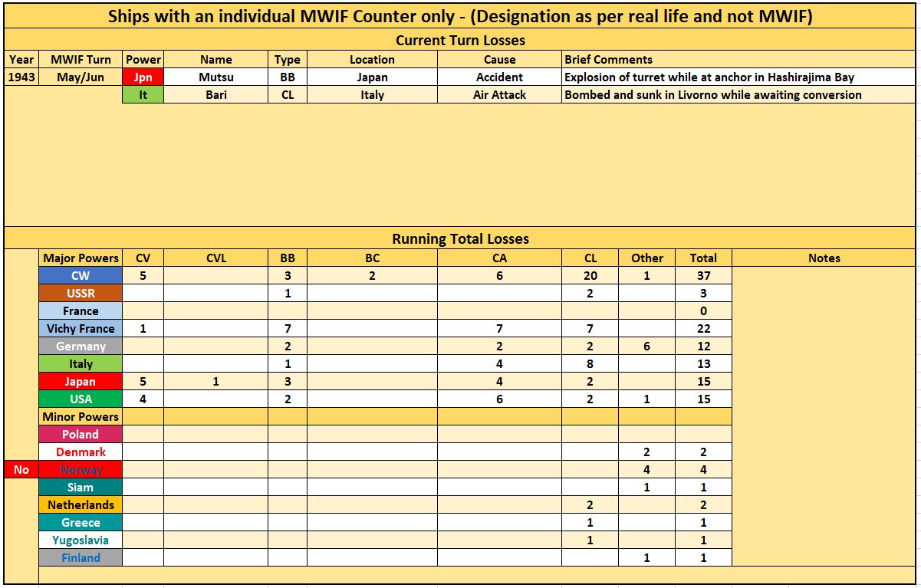Select the 'Siam' minor power cell
The height and width of the screenshot is (588, 921).
(x=81, y=488)
